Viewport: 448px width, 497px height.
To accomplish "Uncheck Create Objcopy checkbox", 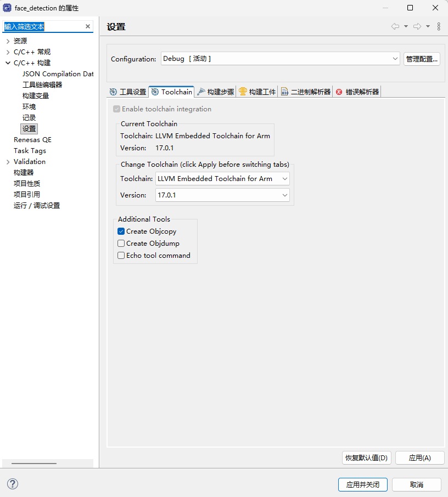I will coord(121,231).
